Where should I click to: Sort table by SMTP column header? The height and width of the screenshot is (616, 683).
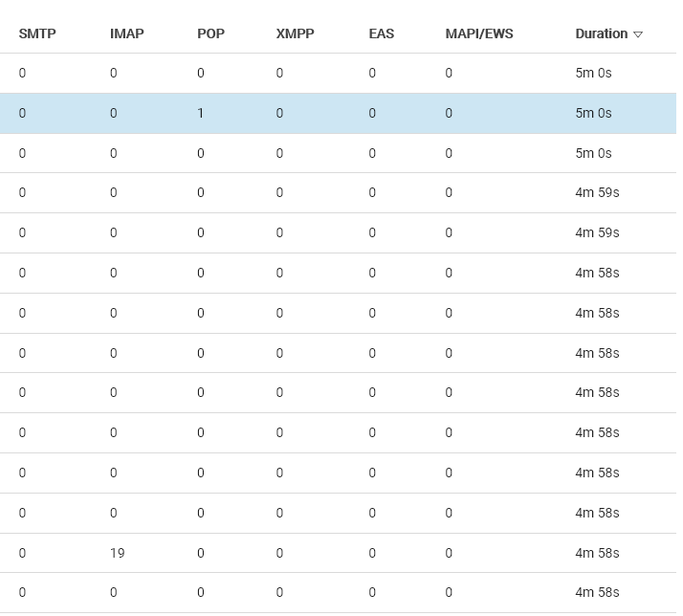[37, 33]
